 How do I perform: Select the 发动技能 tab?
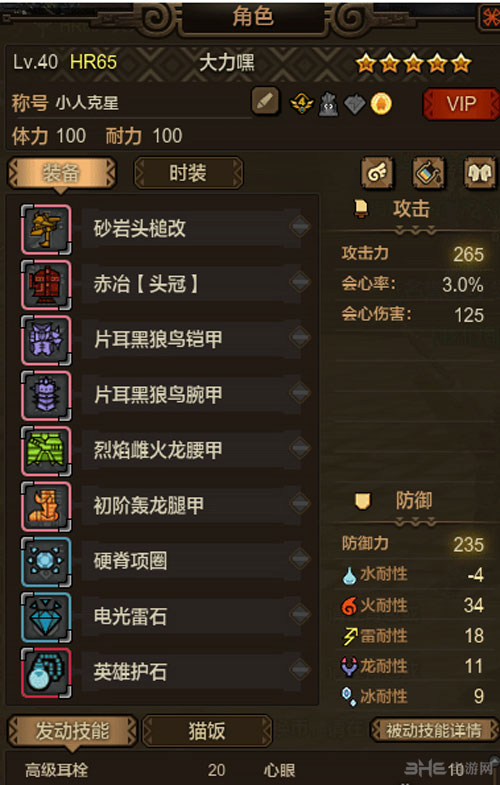click(72, 731)
